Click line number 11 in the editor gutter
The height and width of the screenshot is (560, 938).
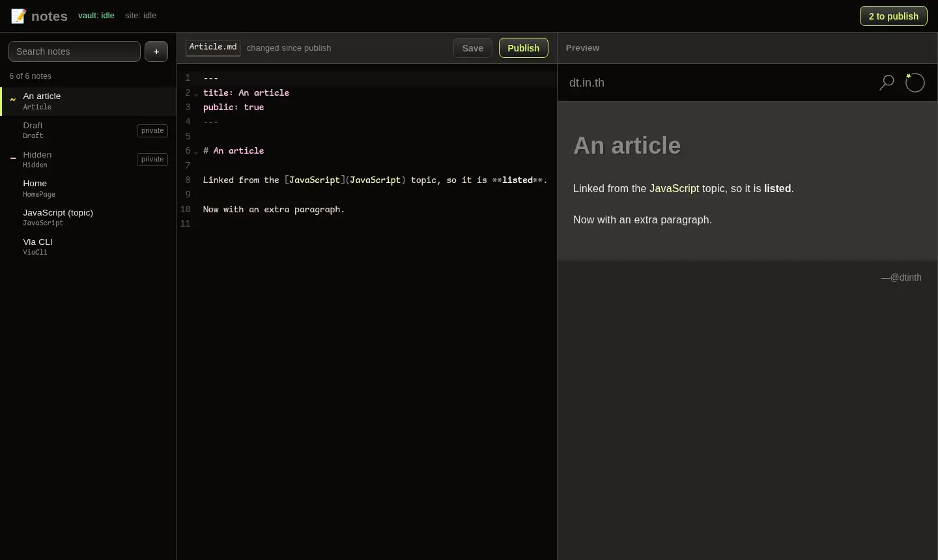click(186, 224)
